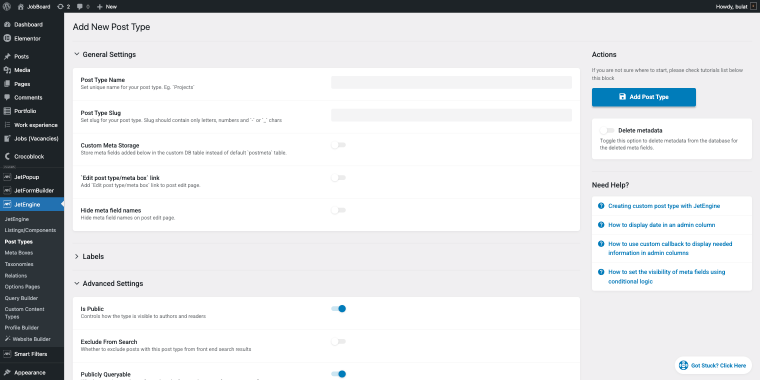
Task: Open the comments bubble icon in admin bar
Action: pyautogui.click(x=80, y=7)
